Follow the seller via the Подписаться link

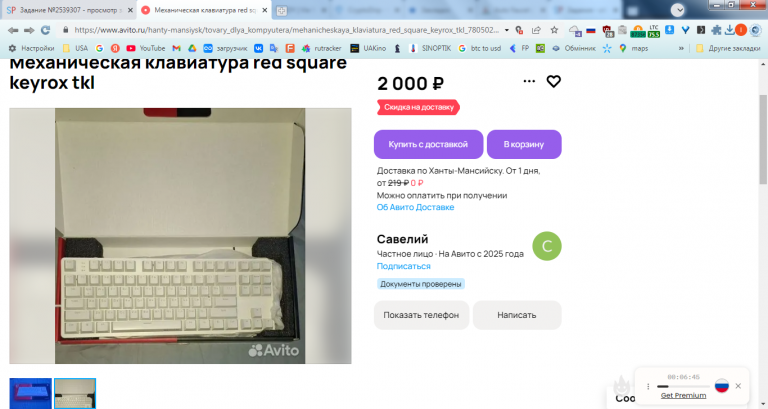click(404, 266)
